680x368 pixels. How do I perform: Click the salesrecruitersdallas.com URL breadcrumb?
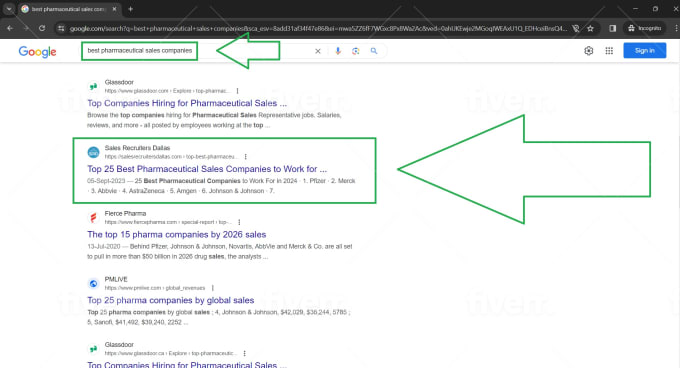point(171,157)
